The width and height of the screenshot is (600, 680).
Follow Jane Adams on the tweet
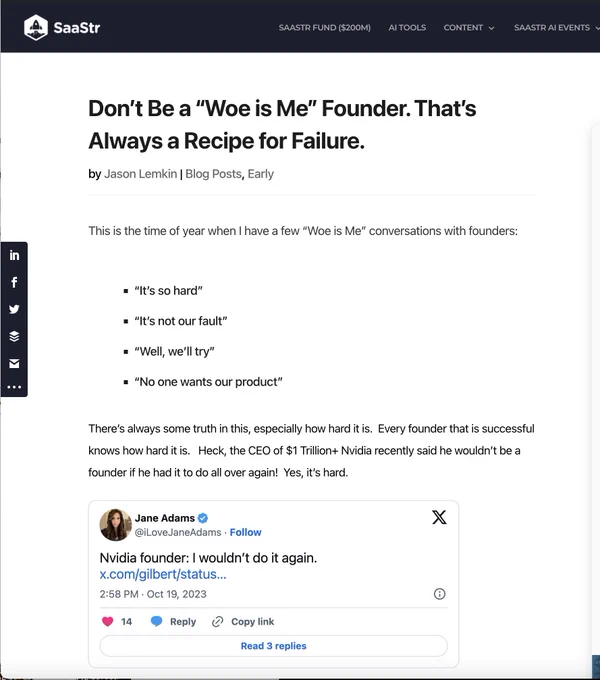(246, 532)
